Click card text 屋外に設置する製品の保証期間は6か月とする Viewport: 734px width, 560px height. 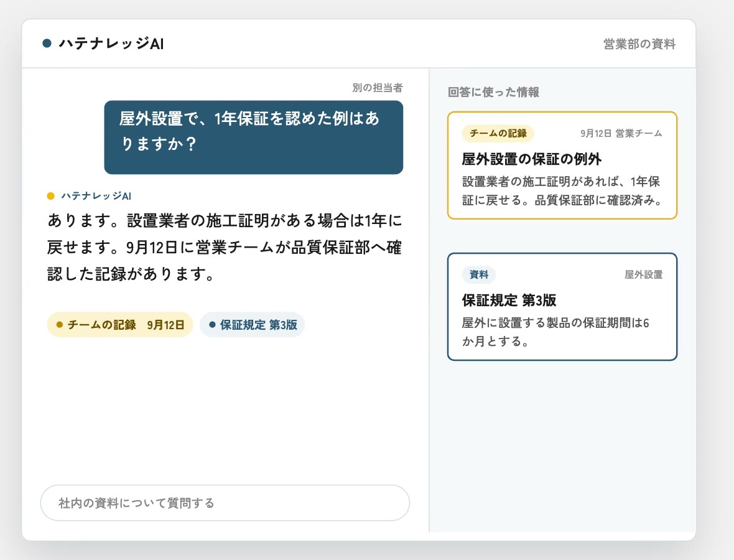coord(555,332)
